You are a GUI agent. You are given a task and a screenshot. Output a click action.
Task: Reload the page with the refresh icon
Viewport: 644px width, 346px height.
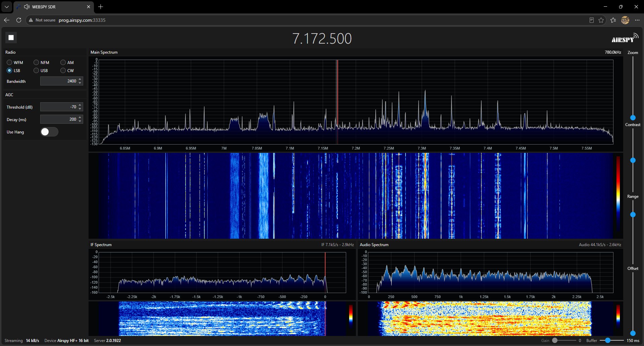[x=19, y=20]
